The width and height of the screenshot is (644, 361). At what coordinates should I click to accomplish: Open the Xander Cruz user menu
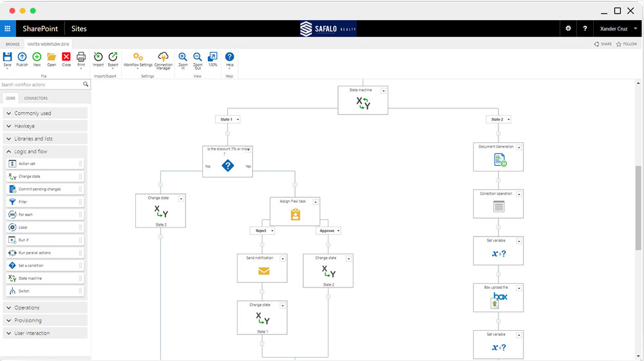(618, 29)
